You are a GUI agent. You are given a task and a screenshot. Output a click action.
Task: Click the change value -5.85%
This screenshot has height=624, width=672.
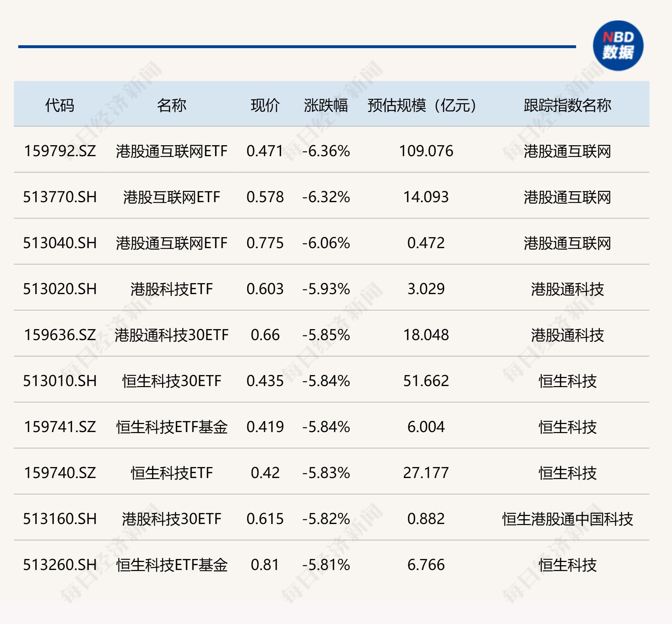click(x=326, y=335)
